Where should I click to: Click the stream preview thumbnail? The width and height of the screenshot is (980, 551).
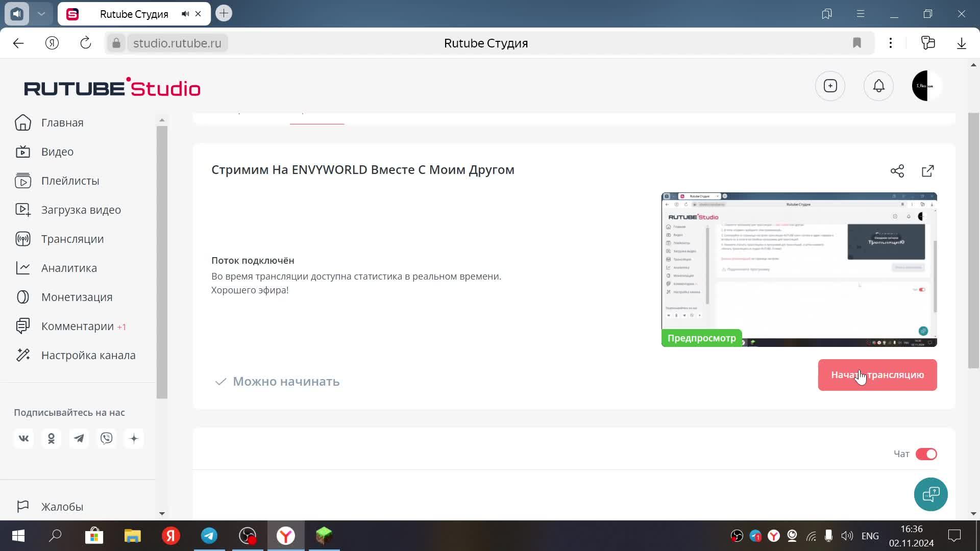click(799, 269)
